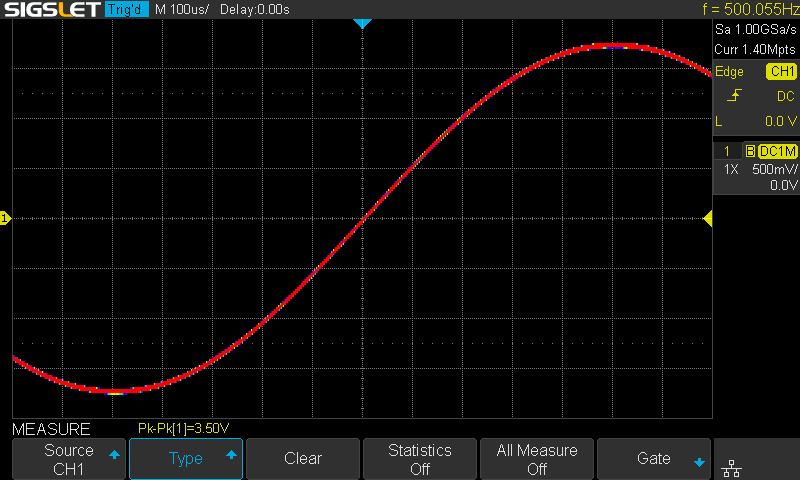Viewport: 800px width, 480px height.
Task: Click the channel 1 tab label
Action: 727,151
